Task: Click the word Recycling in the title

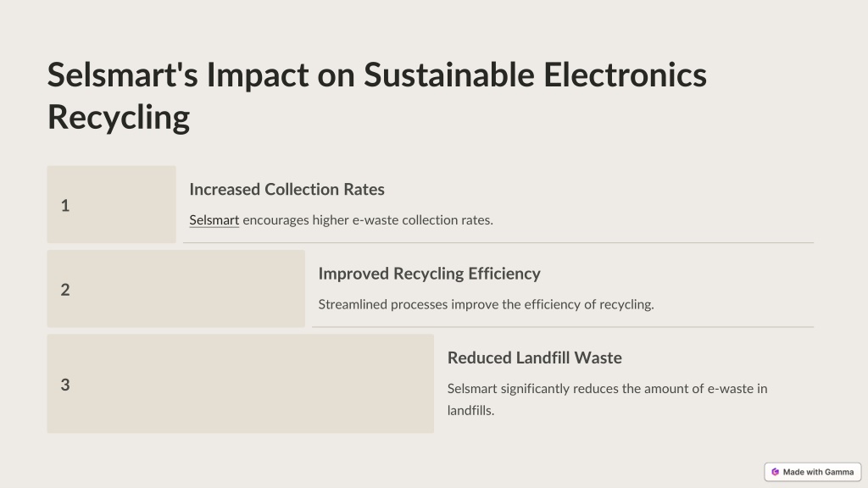Action: click(119, 117)
